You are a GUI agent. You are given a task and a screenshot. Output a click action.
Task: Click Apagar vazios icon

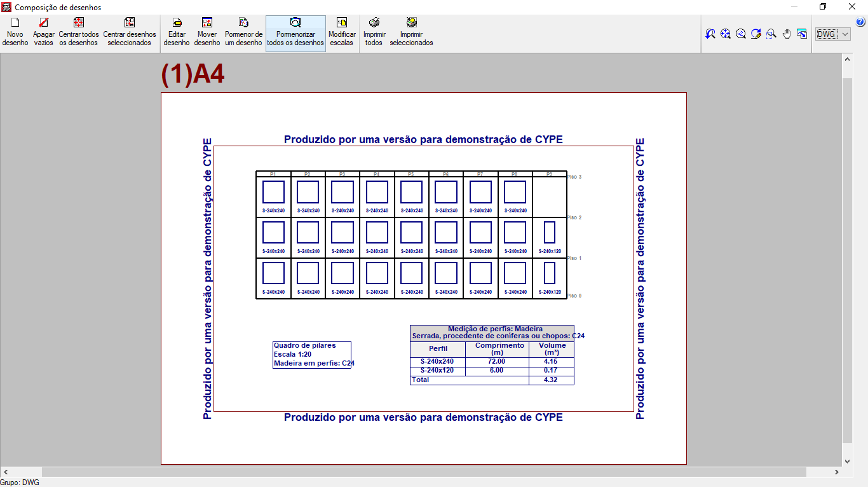pos(44,22)
